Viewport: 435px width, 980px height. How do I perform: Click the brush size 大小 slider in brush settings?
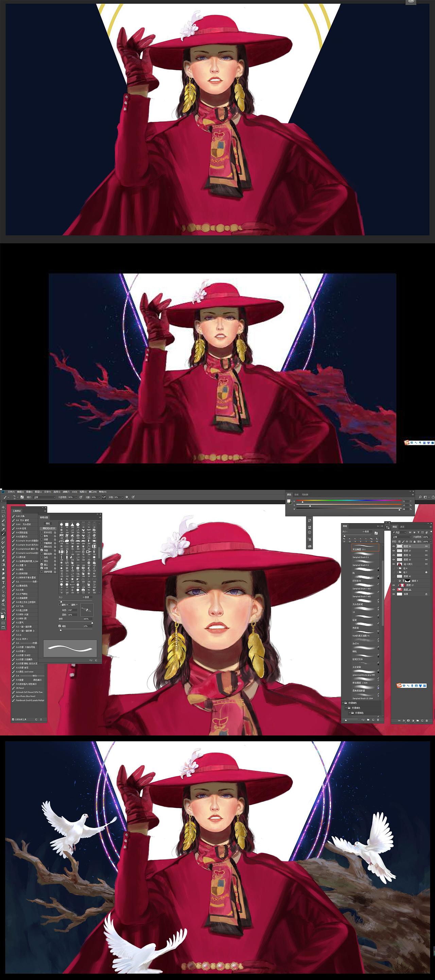tap(76, 602)
